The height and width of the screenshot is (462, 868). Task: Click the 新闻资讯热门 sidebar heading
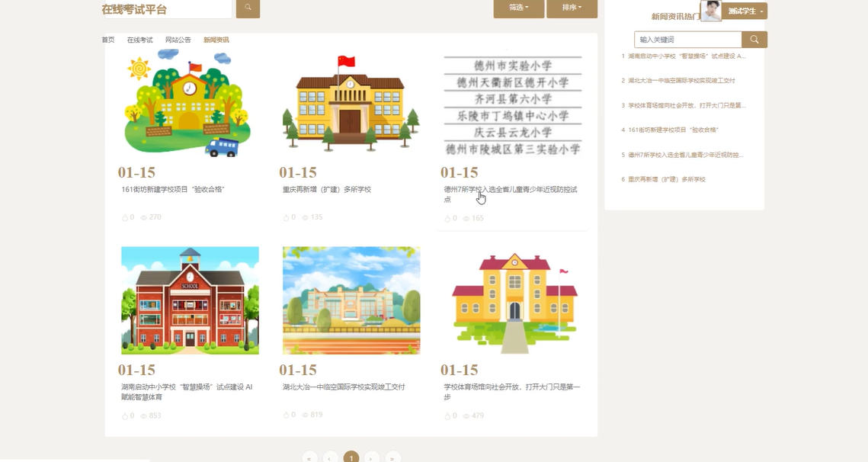coord(676,17)
